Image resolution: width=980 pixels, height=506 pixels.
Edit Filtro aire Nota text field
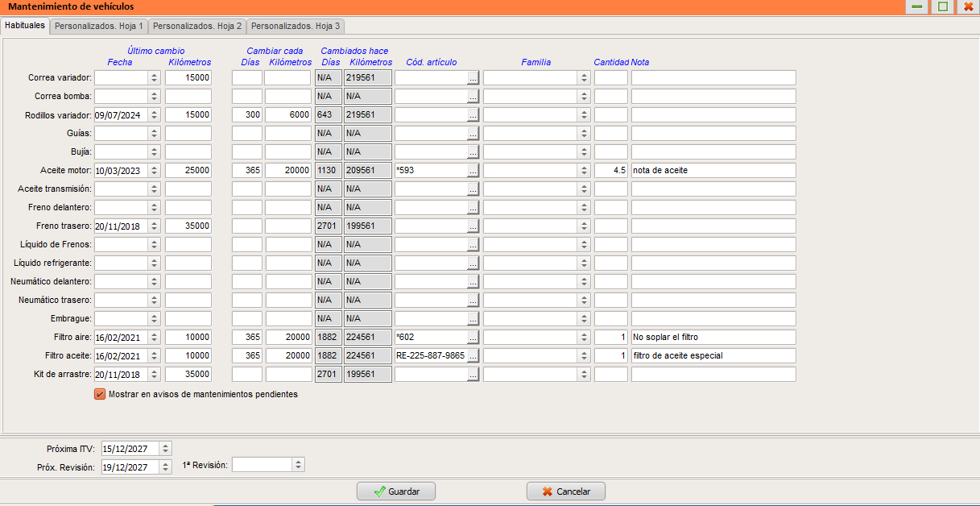pyautogui.click(x=713, y=338)
